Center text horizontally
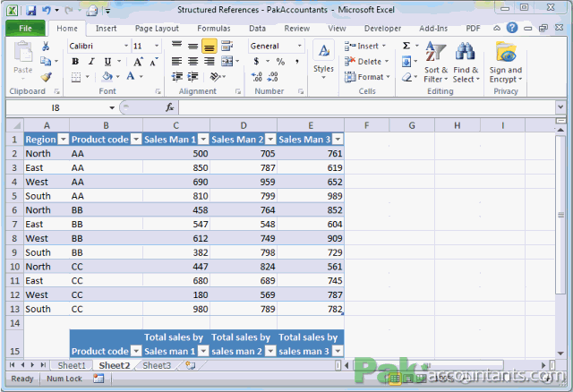 click(193, 62)
